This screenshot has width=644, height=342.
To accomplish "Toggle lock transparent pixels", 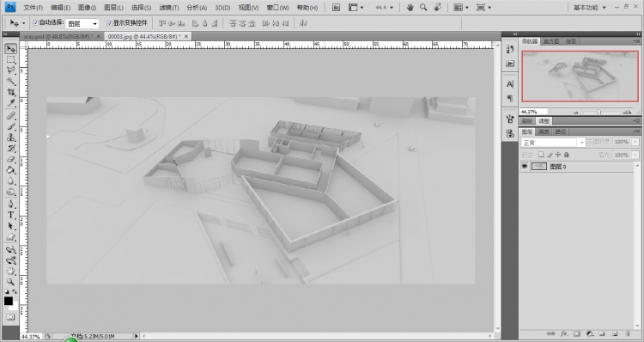I will tap(541, 155).
